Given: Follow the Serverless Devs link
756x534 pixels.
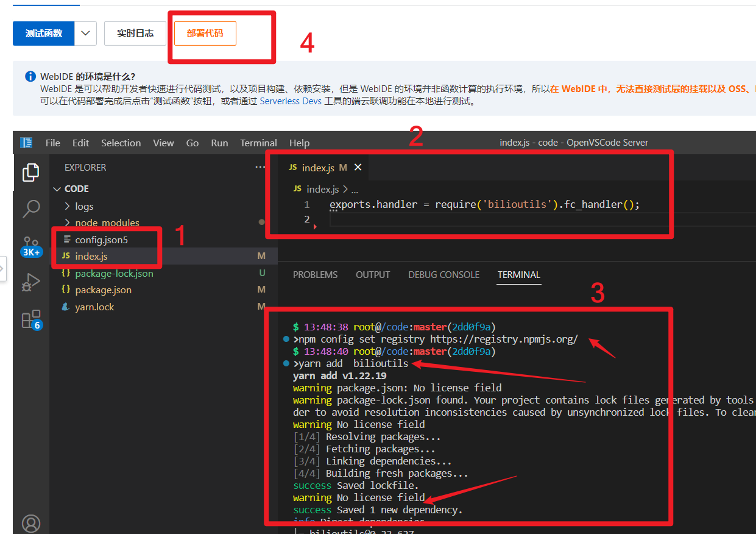Looking at the screenshot, I should coord(291,101).
